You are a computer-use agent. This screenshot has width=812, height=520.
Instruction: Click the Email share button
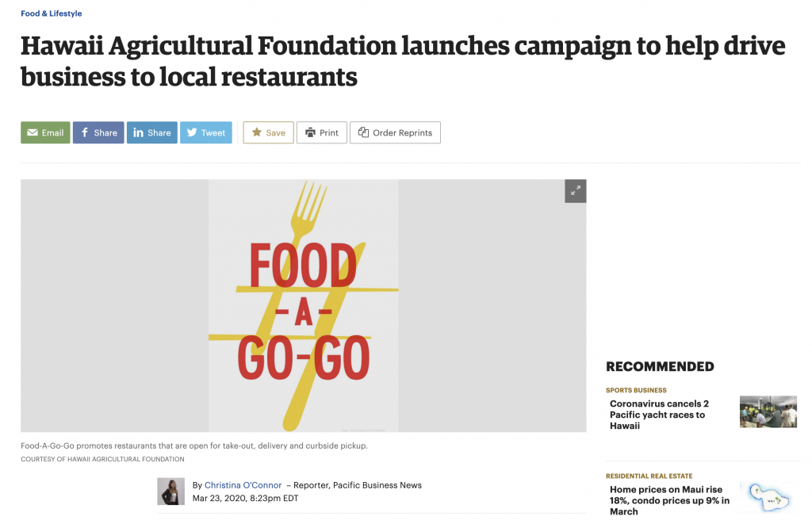coord(45,132)
